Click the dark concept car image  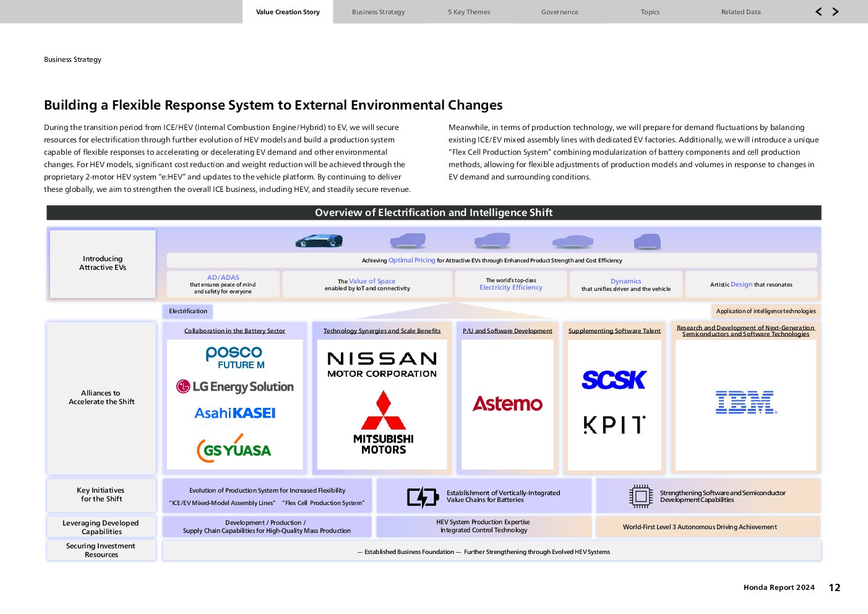319,241
